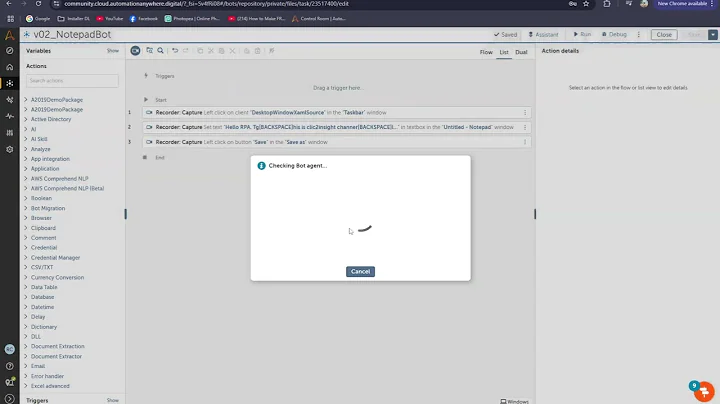Open the Help question mark icon
720x404 pixels.
click(x=9, y=366)
